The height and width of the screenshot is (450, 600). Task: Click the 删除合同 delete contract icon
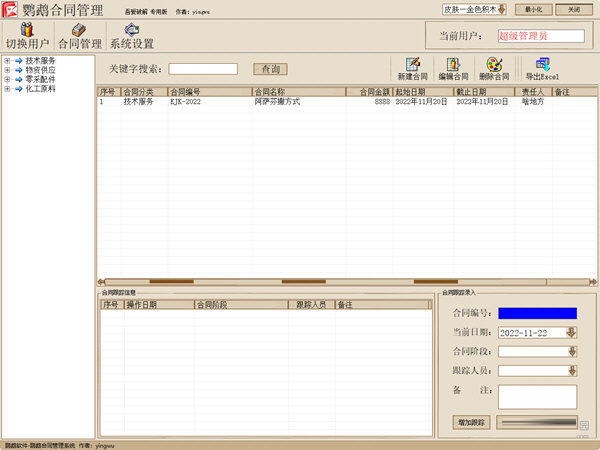[493, 68]
